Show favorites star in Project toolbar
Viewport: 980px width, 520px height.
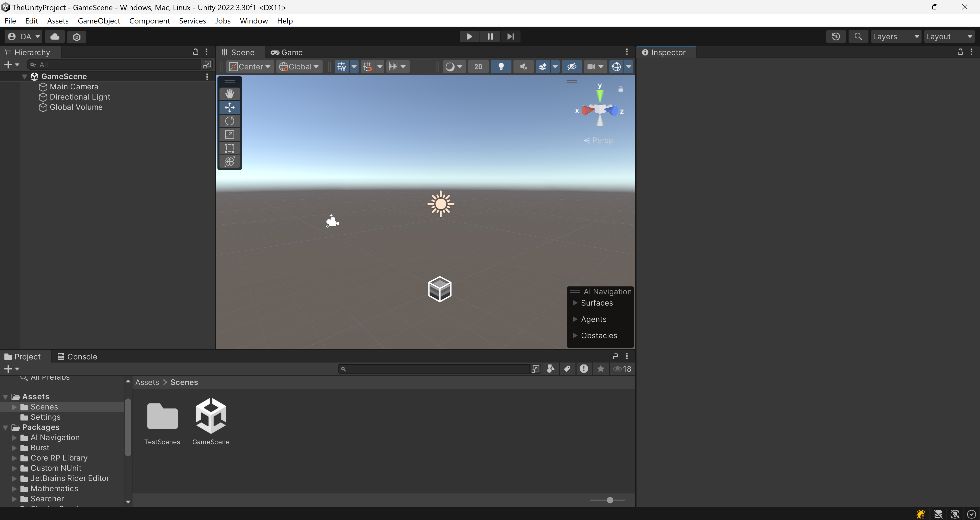pyautogui.click(x=601, y=369)
